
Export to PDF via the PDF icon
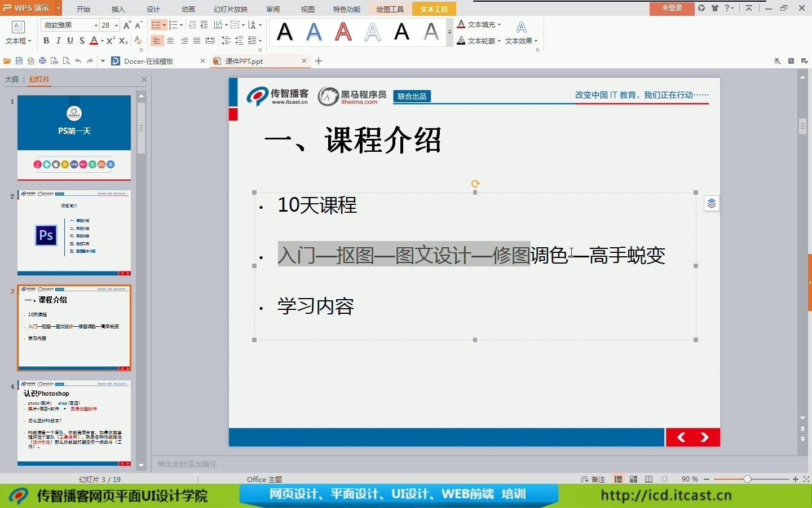[x=30, y=61]
